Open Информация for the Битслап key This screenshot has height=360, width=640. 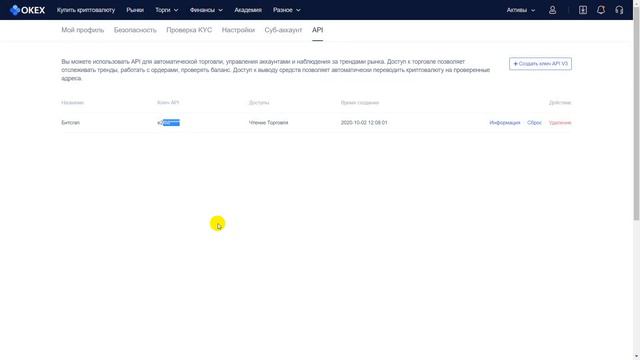505,122
